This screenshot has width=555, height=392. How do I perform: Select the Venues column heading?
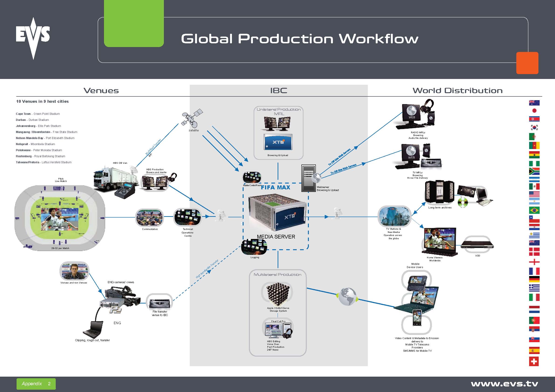click(101, 91)
